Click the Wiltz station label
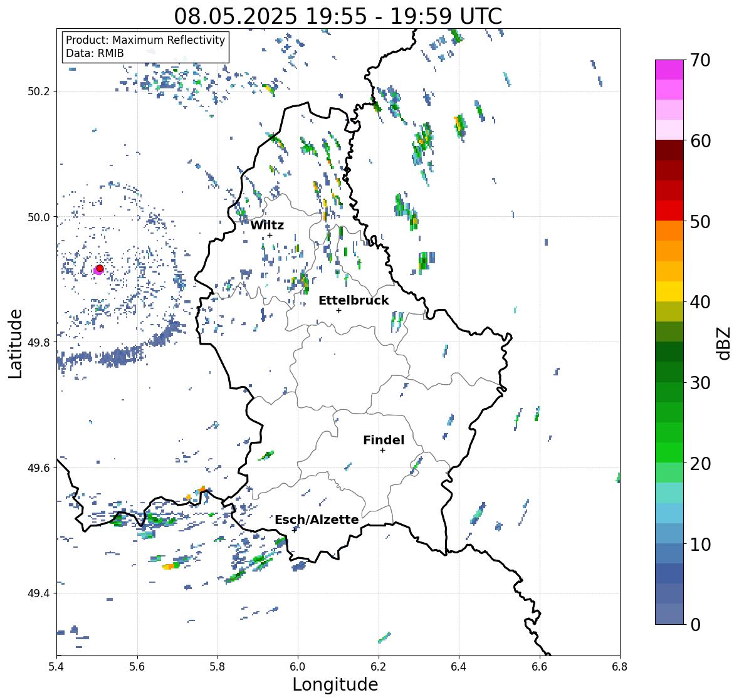 click(267, 225)
